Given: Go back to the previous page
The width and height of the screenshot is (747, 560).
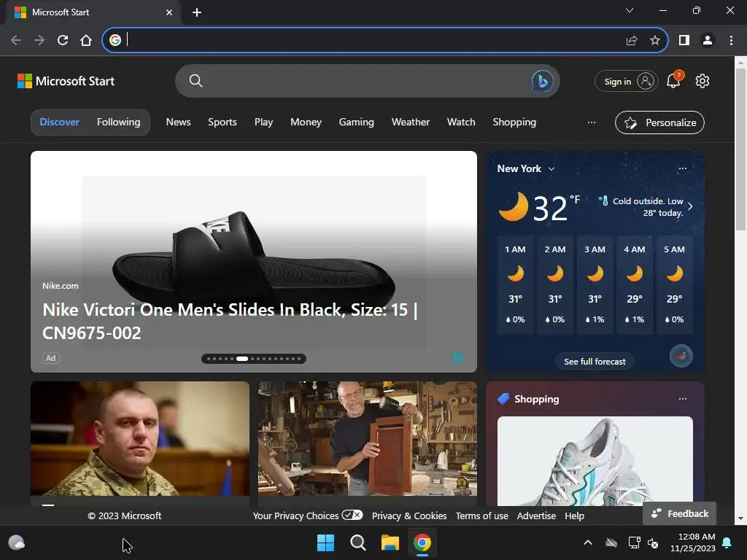Looking at the screenshot, I should [x=16, y=41].
